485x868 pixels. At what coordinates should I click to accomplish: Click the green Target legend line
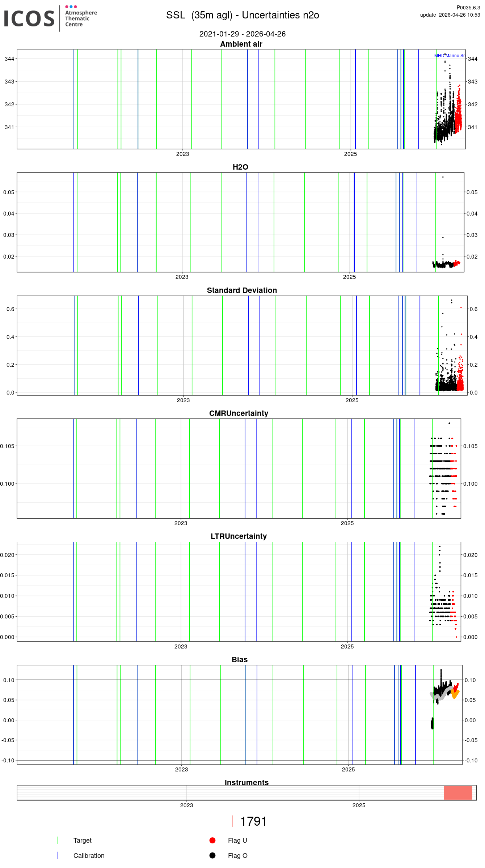(x=58, y=840)
